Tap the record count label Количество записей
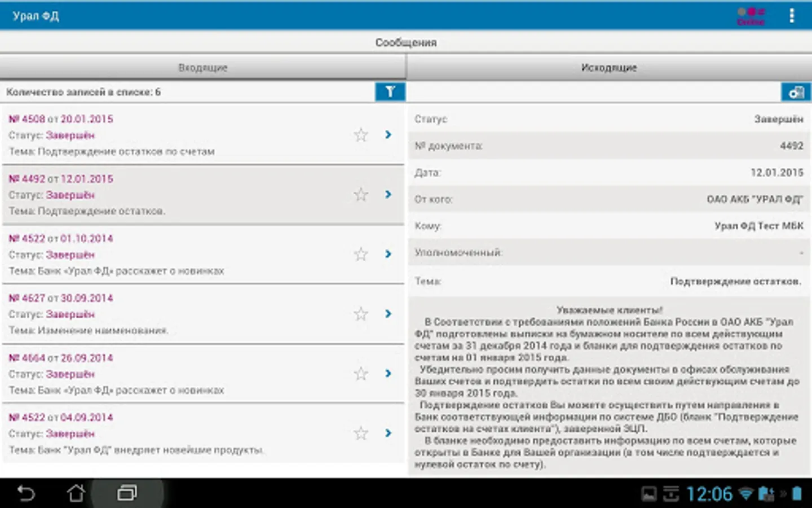The height and width of the screenshot is (508, 812). (x=83, y=92)
